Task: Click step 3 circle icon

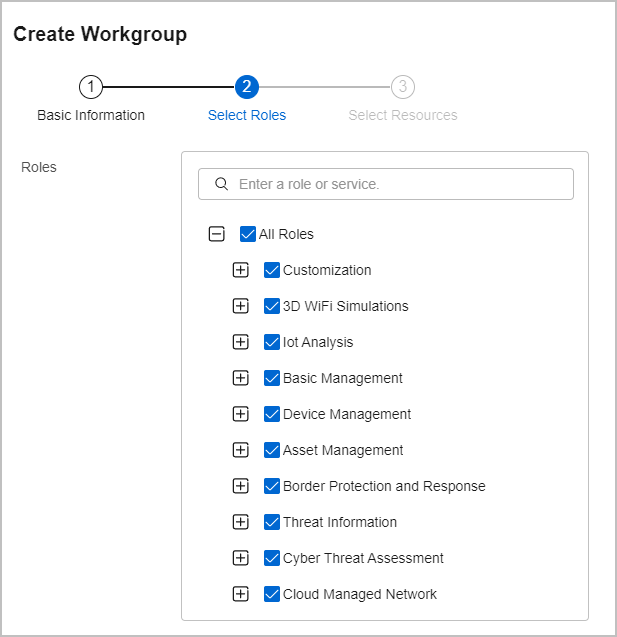Action: (x=403, y=87)
